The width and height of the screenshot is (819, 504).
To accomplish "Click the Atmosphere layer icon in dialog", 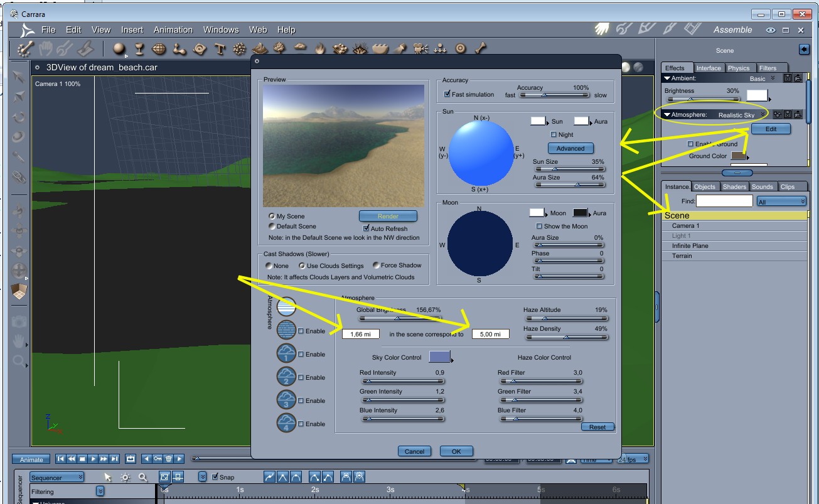I will pos(286,307).
